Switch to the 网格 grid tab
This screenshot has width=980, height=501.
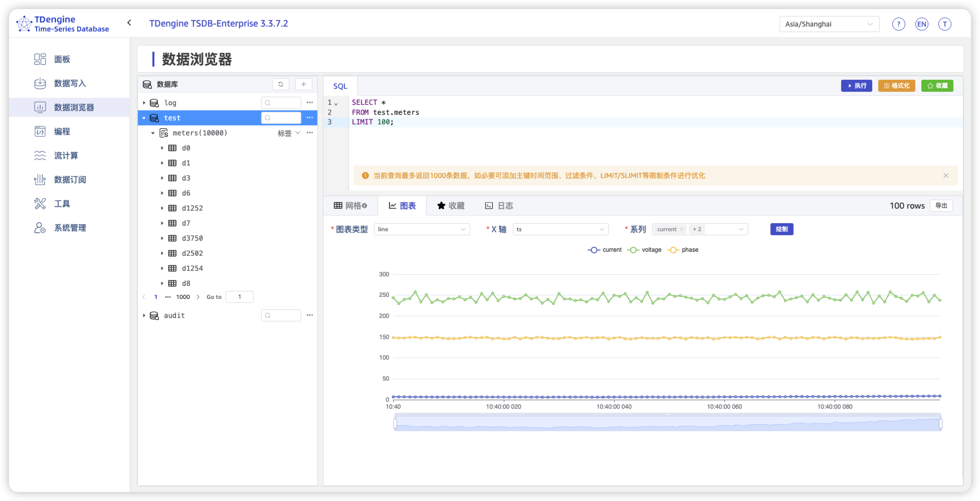pyautogui.click(x=350, y=206)
